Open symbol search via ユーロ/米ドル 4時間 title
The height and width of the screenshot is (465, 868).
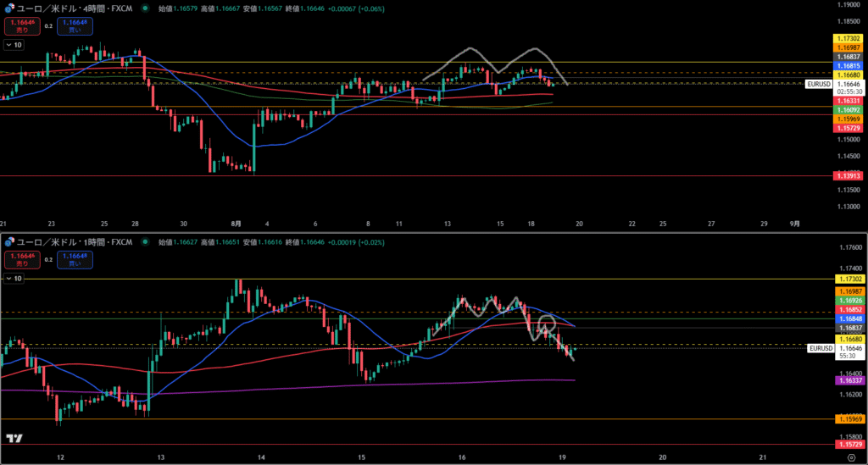75,8
